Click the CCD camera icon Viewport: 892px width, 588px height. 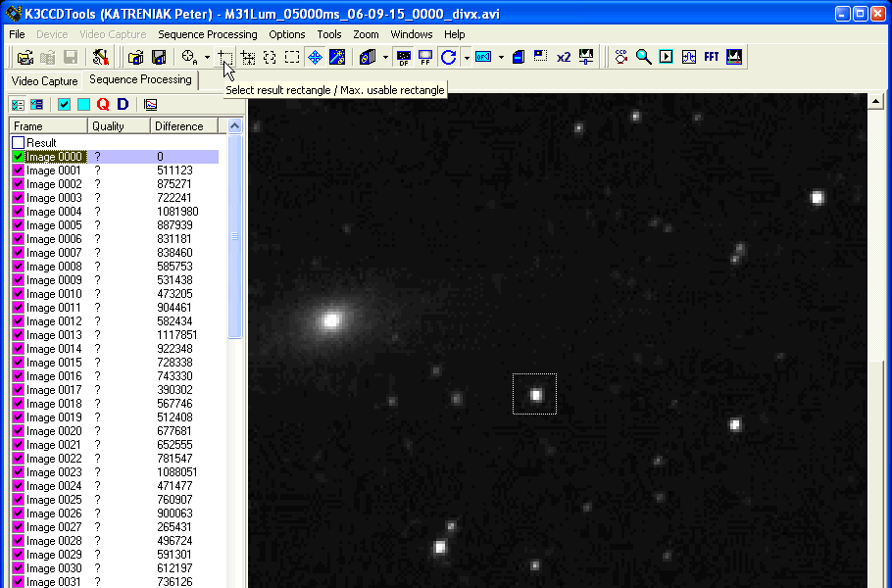[621, 57]
